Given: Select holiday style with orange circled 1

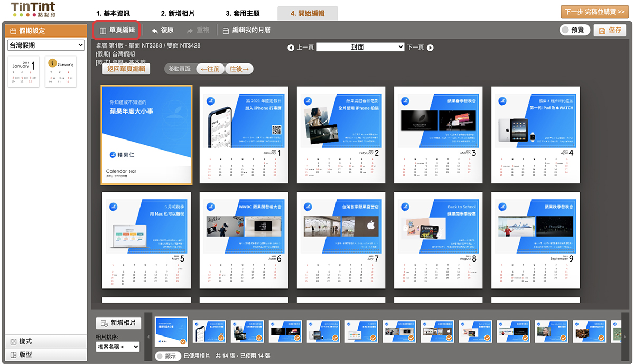Looking at the screenshot, I should click(61, 72).
